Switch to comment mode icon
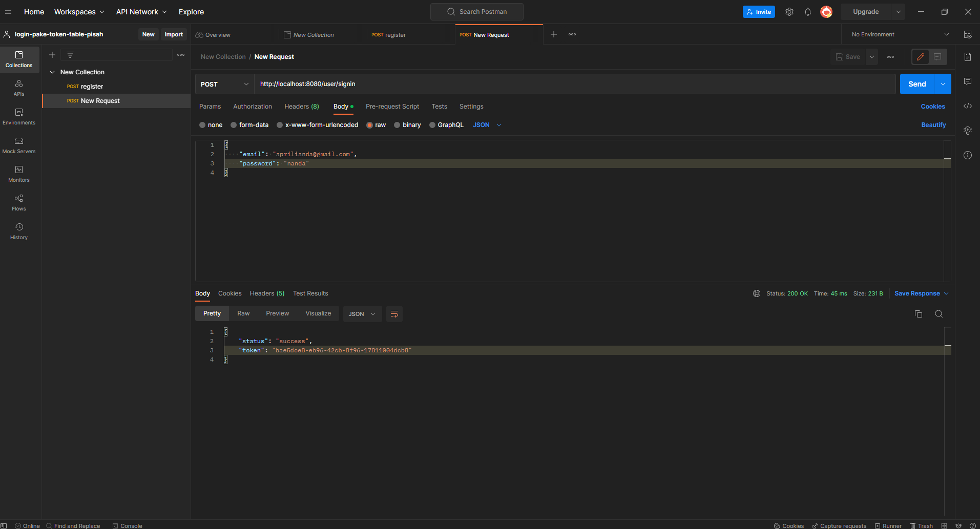 [x=937, y=57]
